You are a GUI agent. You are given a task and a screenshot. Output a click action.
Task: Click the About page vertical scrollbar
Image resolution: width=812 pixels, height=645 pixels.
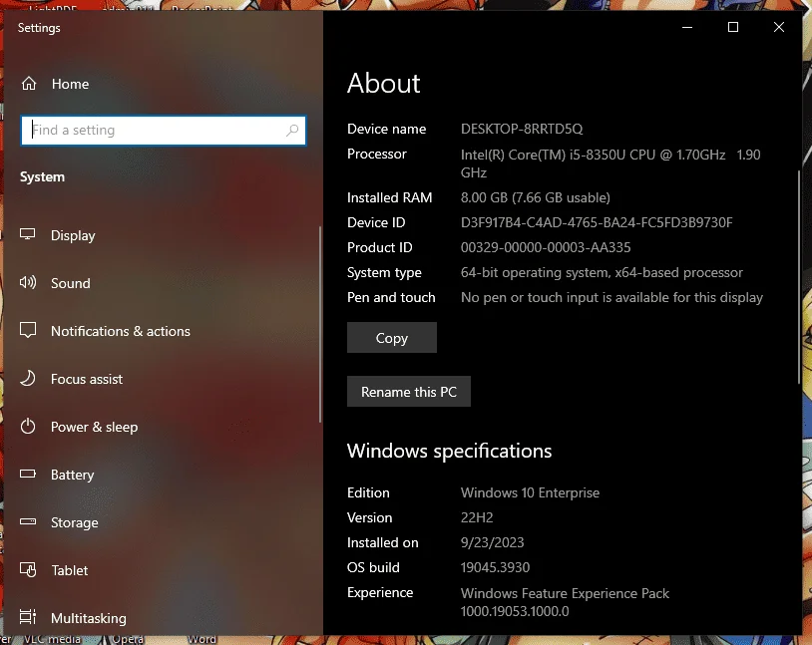click(x=799, y=277)
